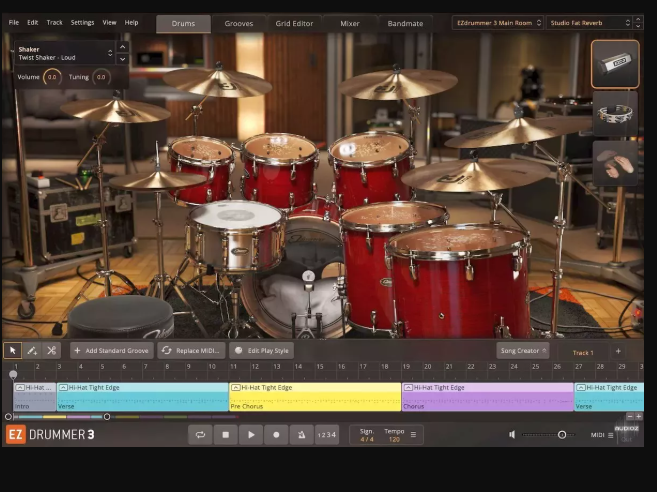The width and height of the screenshot is (657, 492).
Task: Select previous instrument with the up chevron
Action: coord(122,47)
